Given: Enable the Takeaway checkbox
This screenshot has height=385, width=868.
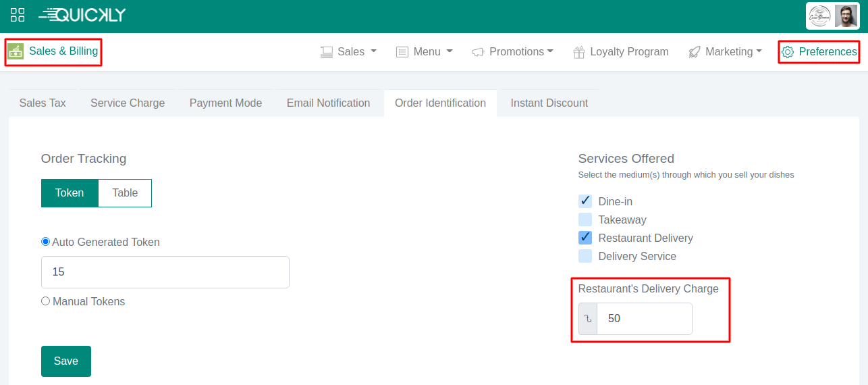Looking at the screenshot, I should (585, 220).
